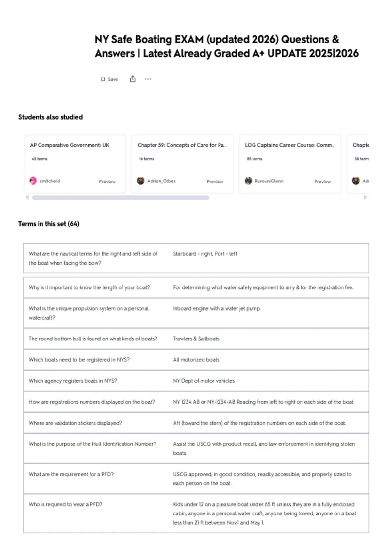392x556 pixels.
Task: Open the three-dot more options menu
Action: (148, 79)
